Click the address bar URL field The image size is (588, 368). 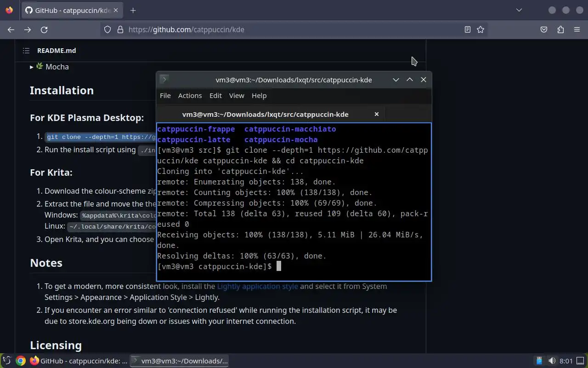[x=294, y=29]
